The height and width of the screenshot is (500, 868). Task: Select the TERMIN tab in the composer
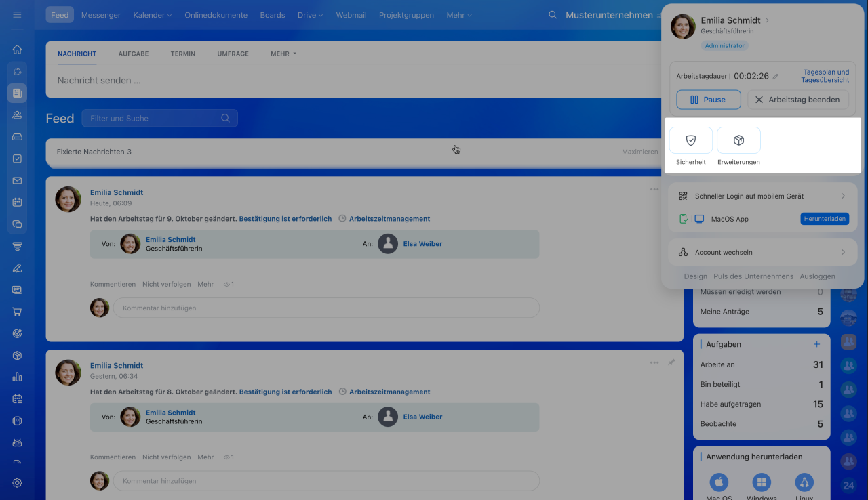pos(183,54)
